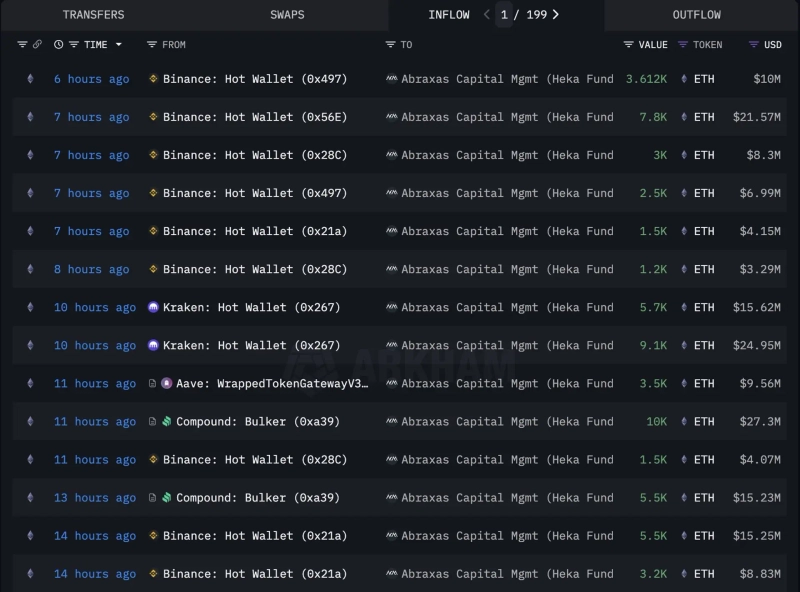800x592 pixels.
Task: Go to next inflow page
Action: pos(556,15)
